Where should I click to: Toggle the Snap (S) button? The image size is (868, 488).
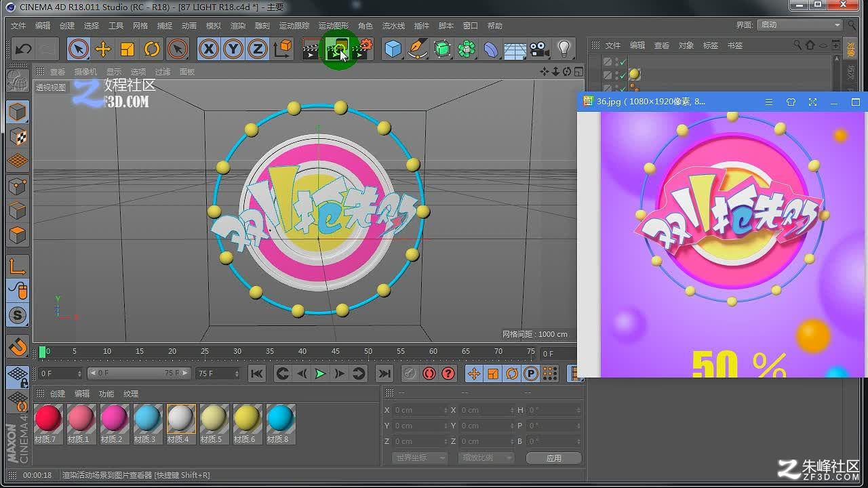[x=18, y=315]
